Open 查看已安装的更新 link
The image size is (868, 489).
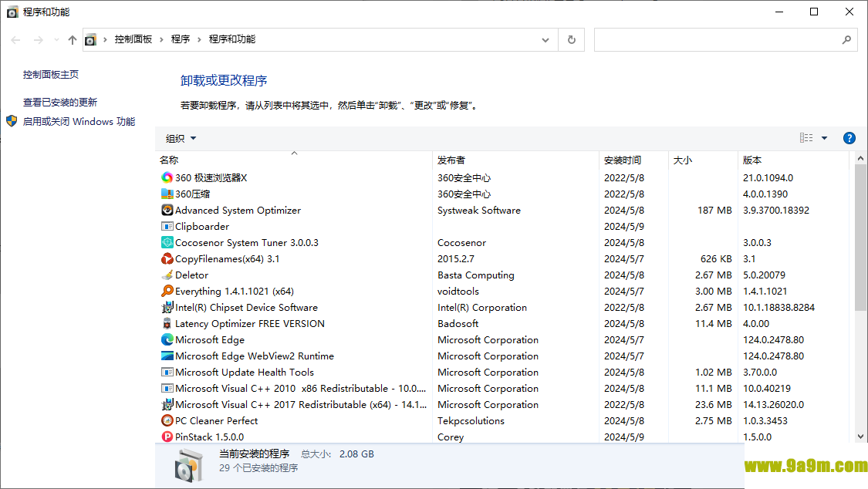pos(59,103)
